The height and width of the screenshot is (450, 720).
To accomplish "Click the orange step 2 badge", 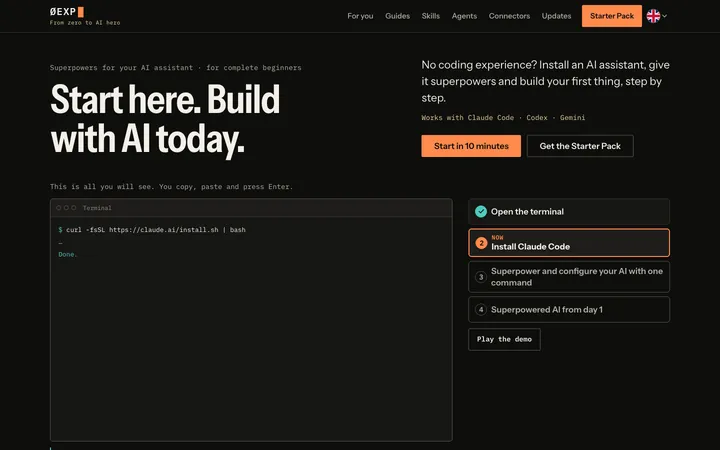I will [481, 243].
